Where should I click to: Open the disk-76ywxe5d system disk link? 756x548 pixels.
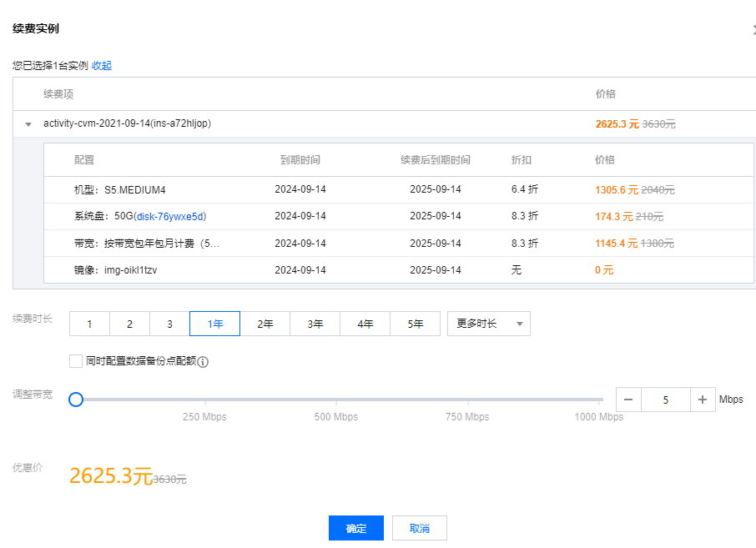pyautogui.click(x=170, y=216)
